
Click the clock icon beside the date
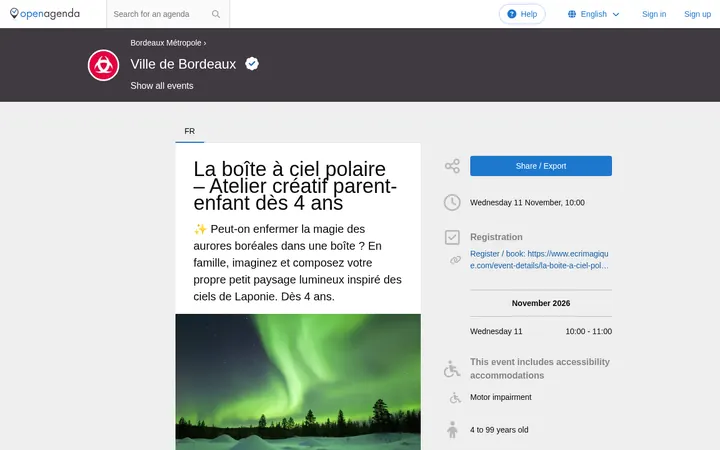(452, 202)
